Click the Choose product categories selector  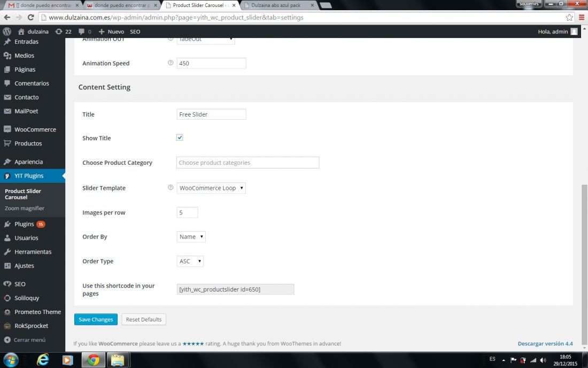click(x=248, y=163)
